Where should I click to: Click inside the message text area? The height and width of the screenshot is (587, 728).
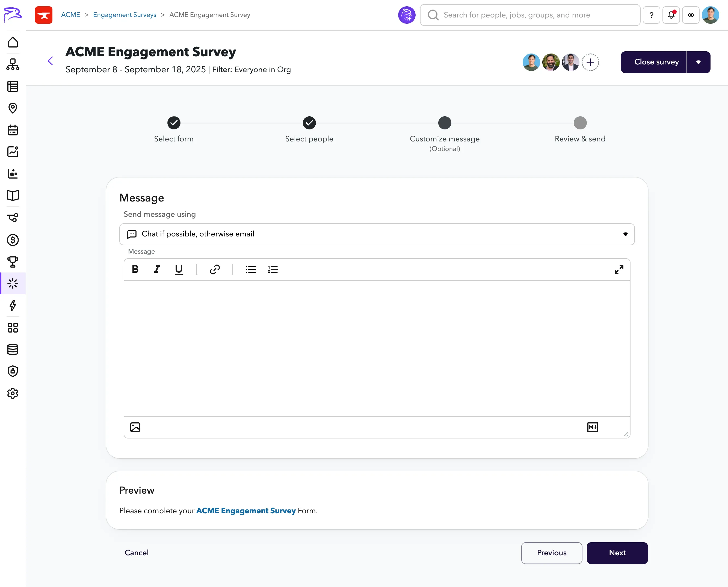[377, 348]
